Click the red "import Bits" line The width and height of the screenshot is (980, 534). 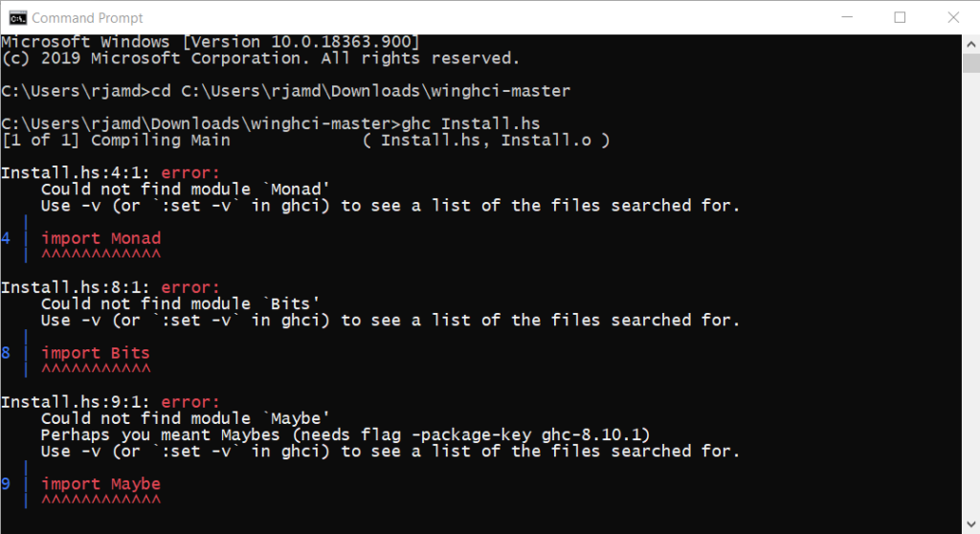96,353
